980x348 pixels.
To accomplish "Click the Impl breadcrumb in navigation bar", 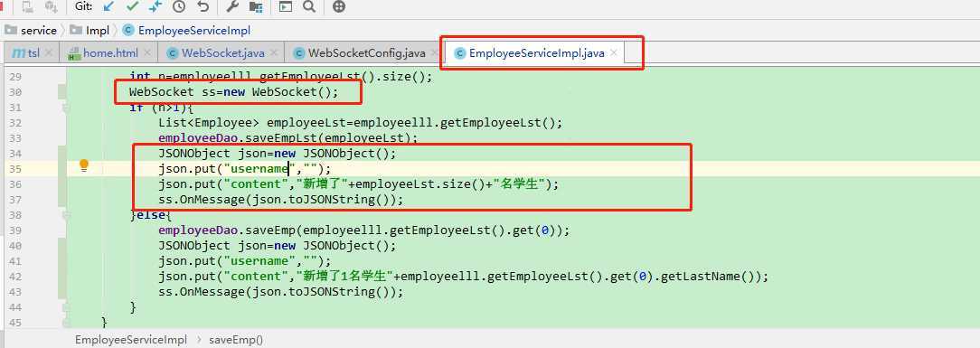I will 98,30.
